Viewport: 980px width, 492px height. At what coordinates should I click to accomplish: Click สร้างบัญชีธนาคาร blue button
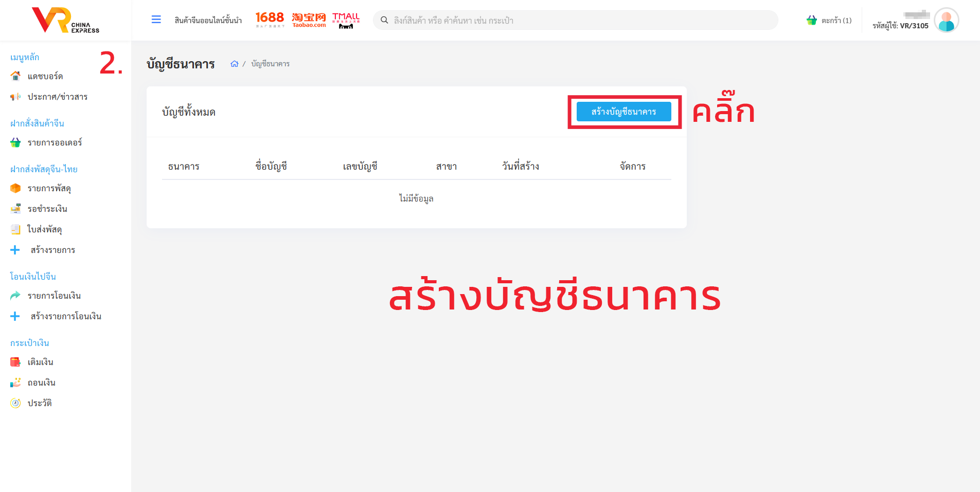[x=623, y=112]
